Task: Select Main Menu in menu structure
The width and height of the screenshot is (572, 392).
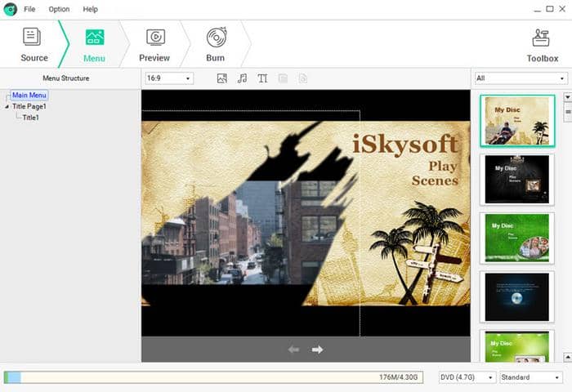Action: coord(29,96)
